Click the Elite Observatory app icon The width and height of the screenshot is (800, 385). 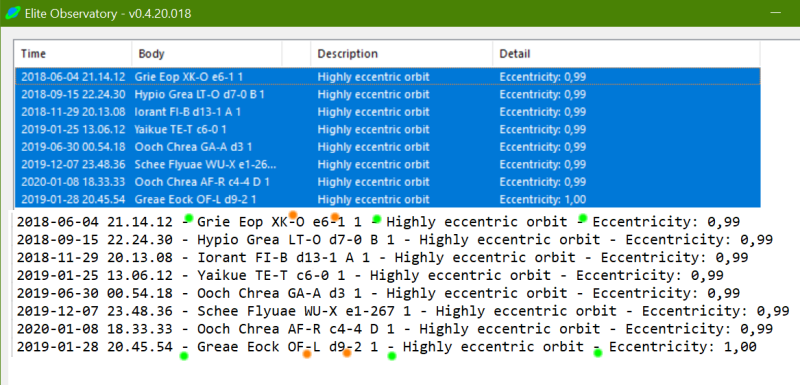(12, 13)
